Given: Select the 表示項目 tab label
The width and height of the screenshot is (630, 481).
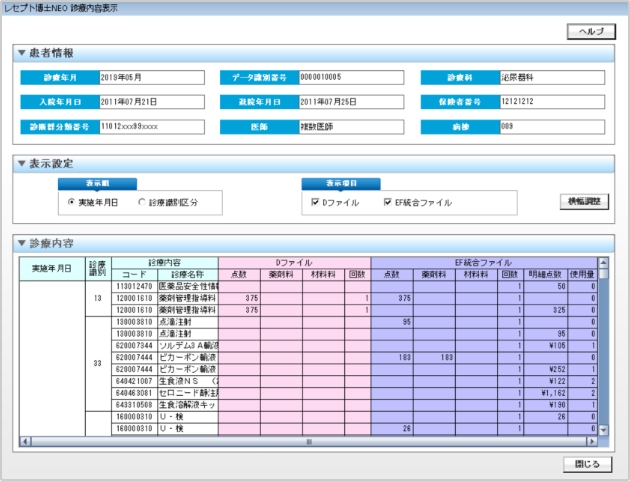Looking at the screenshot, I should 340,184.
